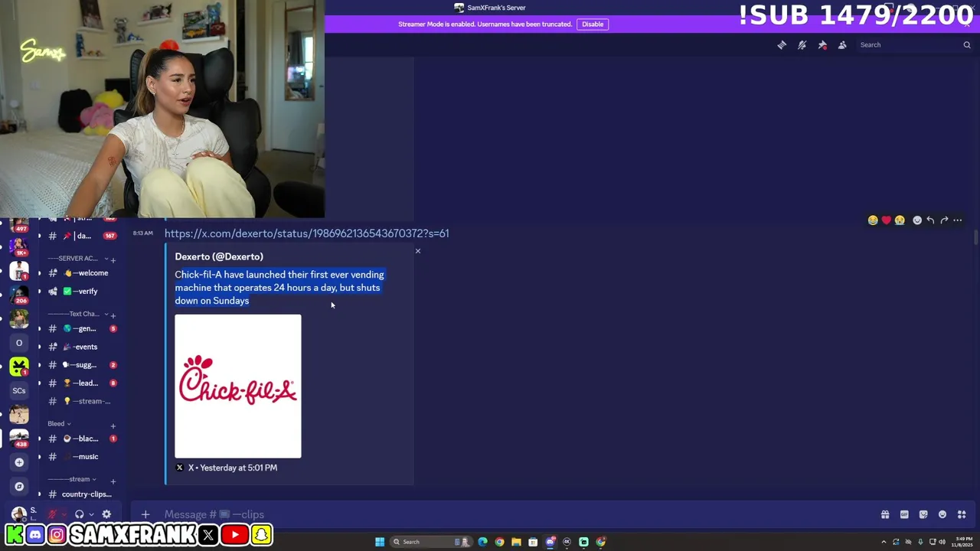980x551 pixels.
Task: Open the sugg... channel
Action: [x=81, y=365]
